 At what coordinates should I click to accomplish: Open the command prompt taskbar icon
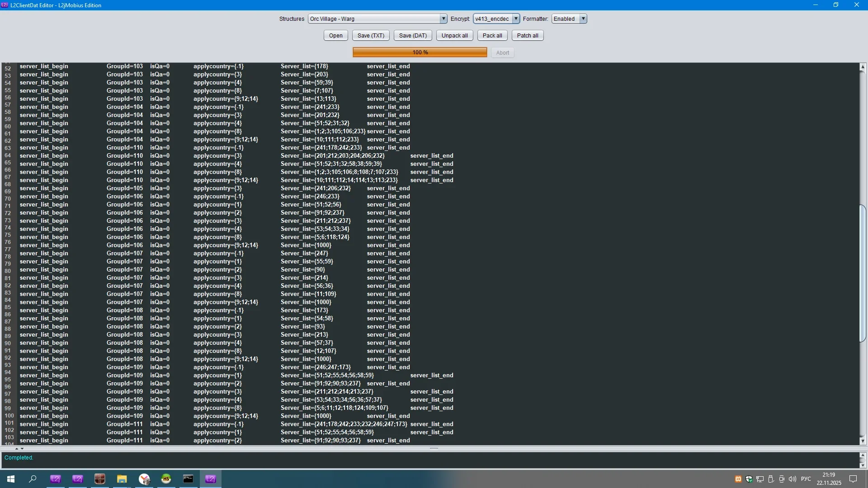click(188, 479)
